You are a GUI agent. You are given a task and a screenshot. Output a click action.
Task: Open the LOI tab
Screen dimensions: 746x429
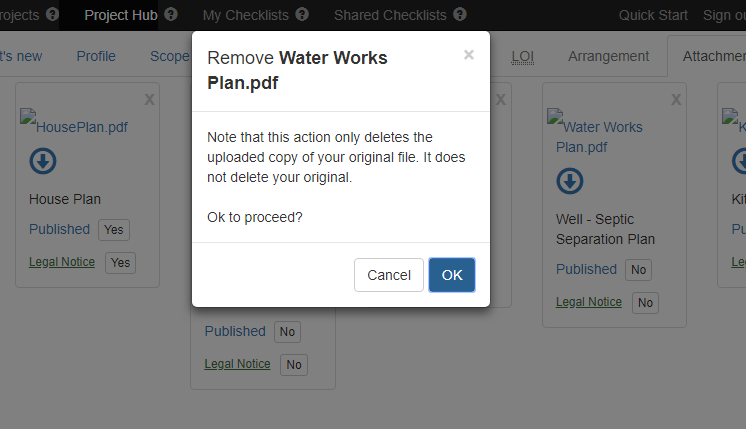[522, 56]
